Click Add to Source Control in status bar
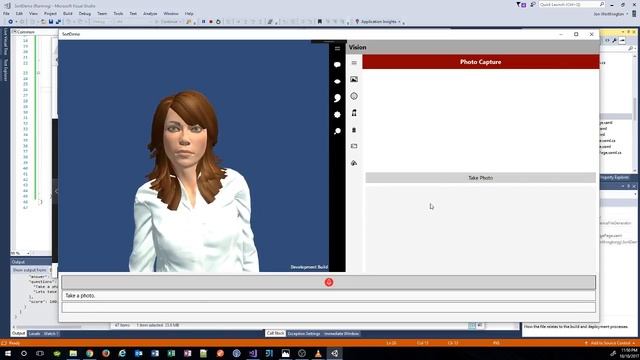The height and width of the screenshot is (360, 640). coord(610,343)
